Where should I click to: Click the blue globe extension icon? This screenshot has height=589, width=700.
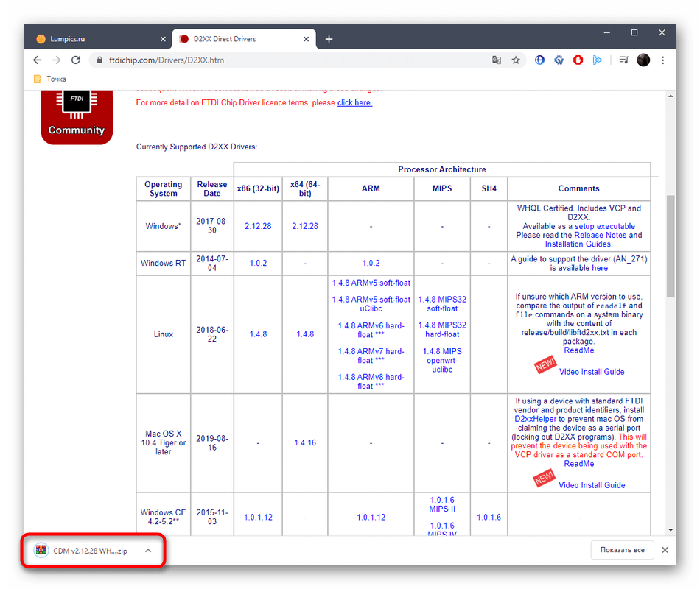coord(540,60)
